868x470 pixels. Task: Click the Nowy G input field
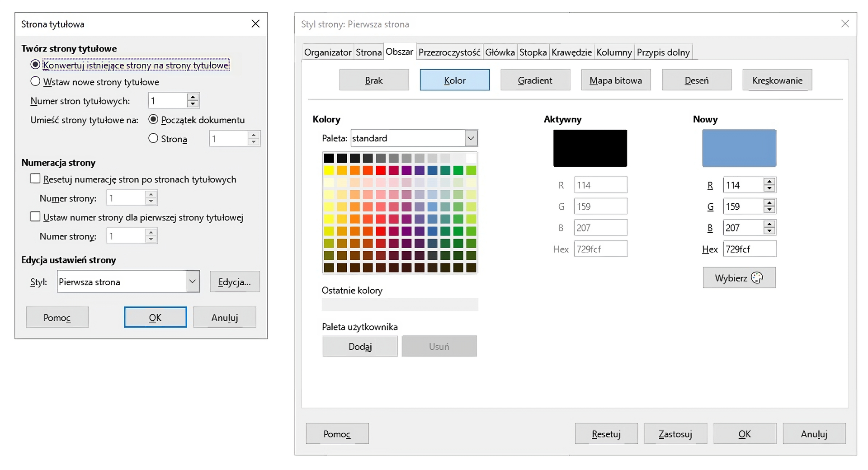(743, 206)
